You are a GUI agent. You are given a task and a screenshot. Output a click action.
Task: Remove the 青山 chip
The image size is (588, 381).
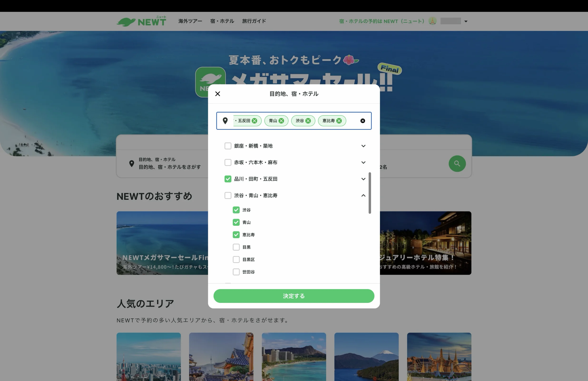[281, 121]
